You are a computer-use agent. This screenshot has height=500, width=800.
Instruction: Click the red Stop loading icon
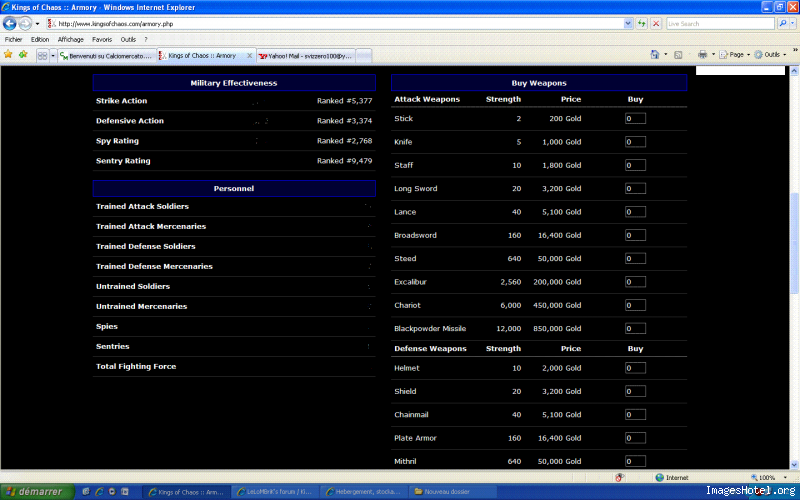coord(656,23)
